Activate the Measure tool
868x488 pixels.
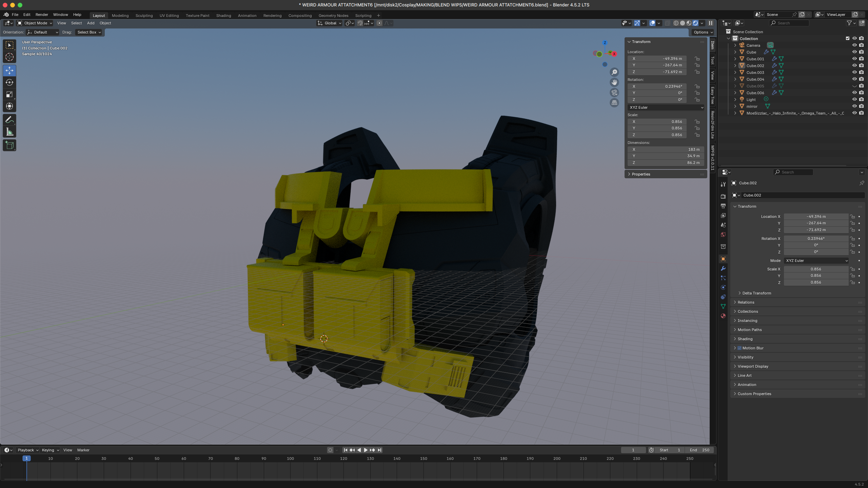coord(9,132)
